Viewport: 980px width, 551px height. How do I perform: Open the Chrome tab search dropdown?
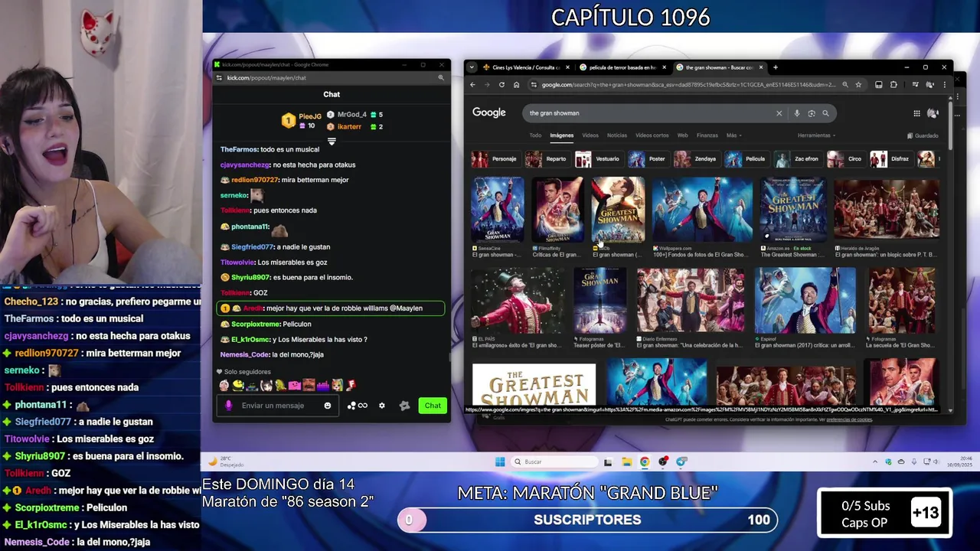[x=472, y=67]
